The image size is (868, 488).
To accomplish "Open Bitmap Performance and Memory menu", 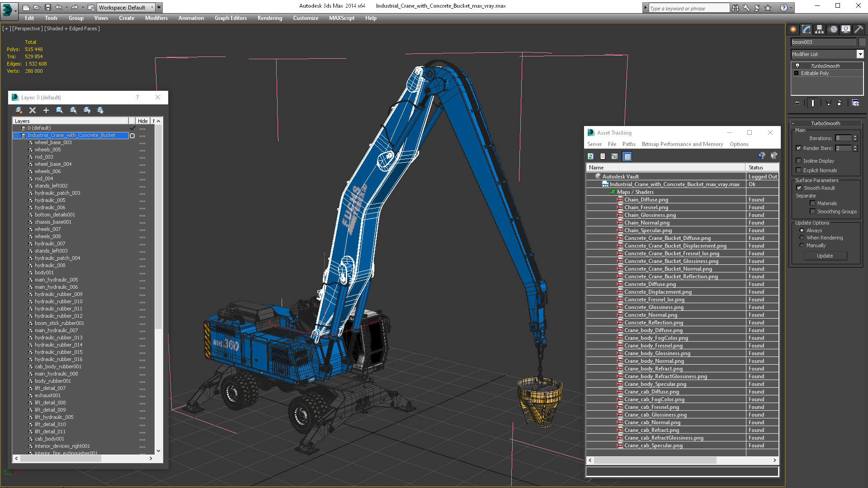I will click(x=682, y=144).
